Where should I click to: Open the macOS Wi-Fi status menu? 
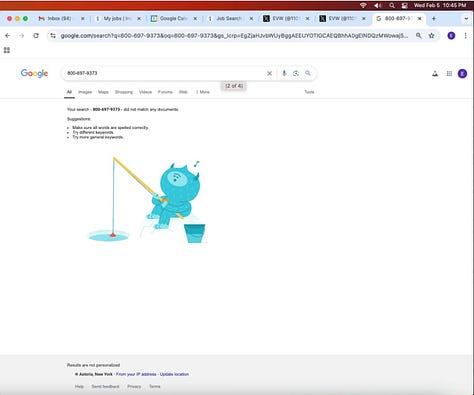click(x=363, y=5)
